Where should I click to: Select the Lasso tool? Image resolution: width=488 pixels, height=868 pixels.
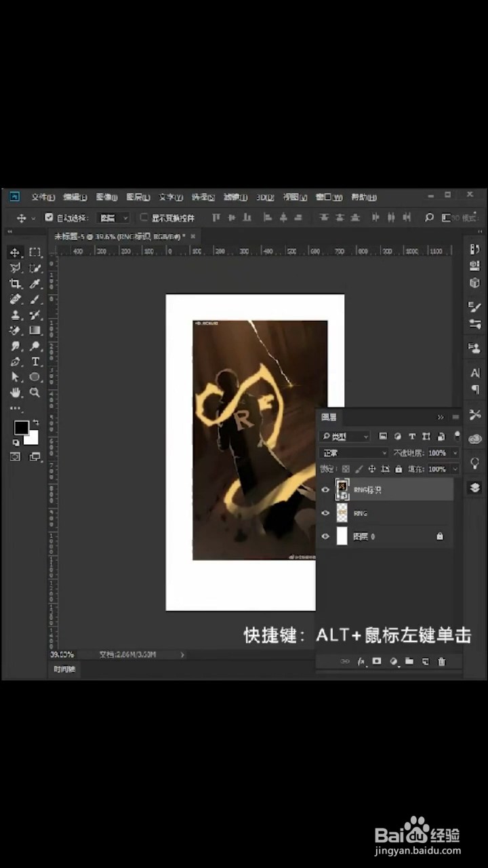pos(15,268)
